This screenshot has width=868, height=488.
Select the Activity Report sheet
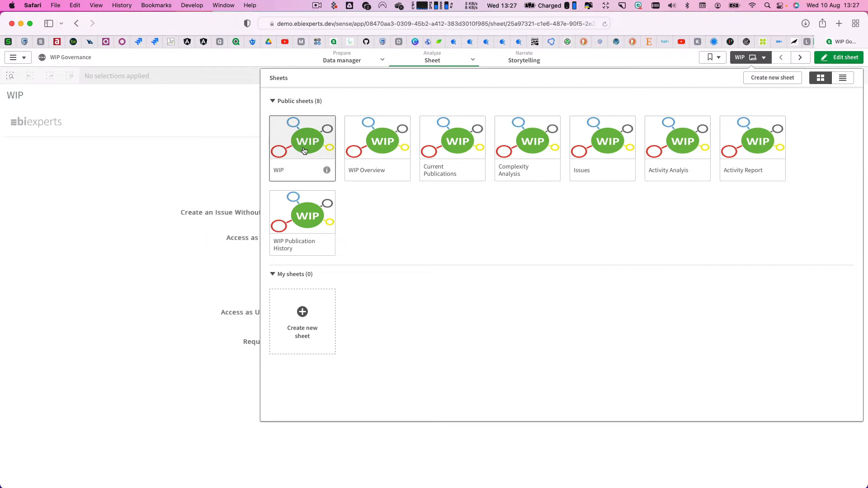click(752, 148)
